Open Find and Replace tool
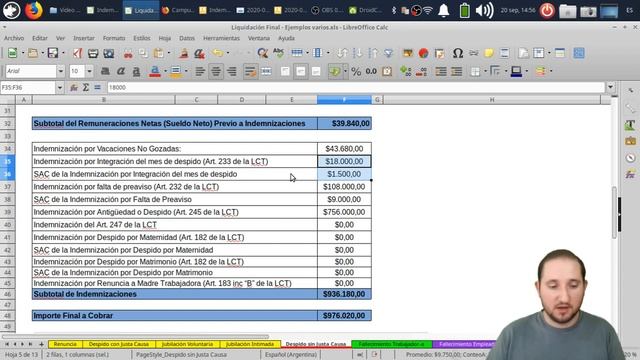Image resolution: width=640 pixels, height=360 pixels. (262, 53)
